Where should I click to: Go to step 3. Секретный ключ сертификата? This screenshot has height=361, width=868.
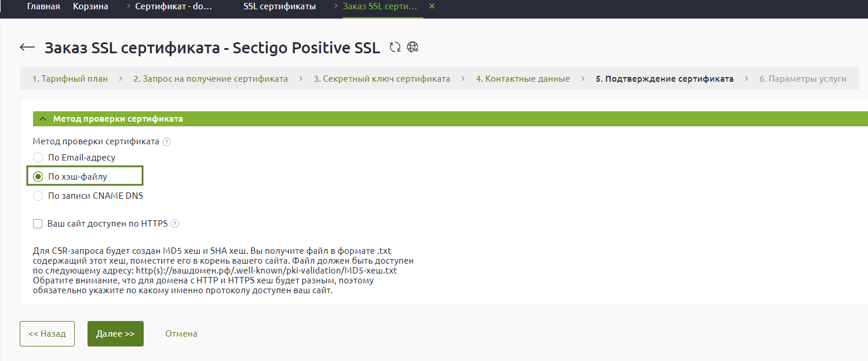[382, 79]
